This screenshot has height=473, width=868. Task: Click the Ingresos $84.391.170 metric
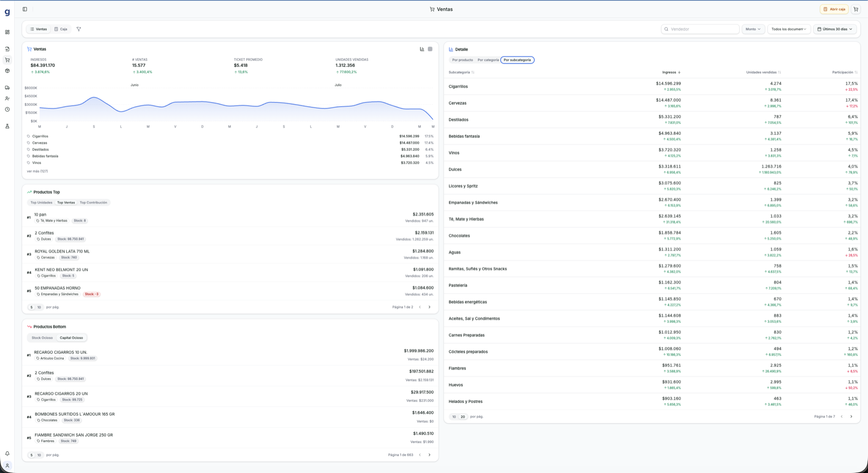42,65
